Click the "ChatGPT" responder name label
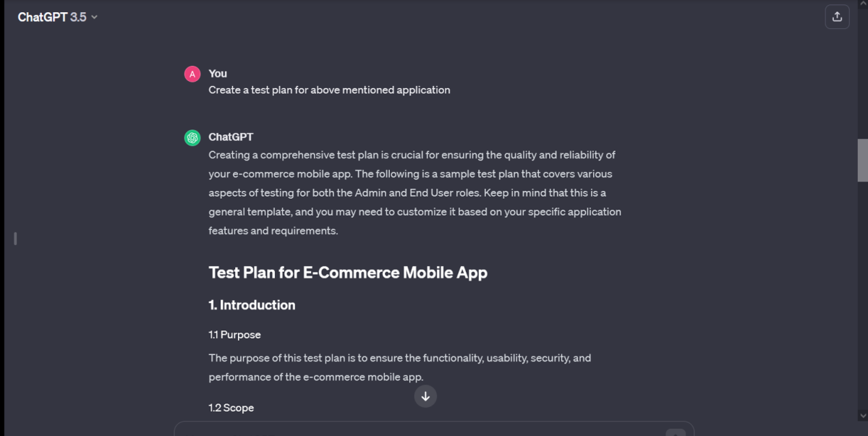Screen dimensions: 868x436 coord(231,137)
